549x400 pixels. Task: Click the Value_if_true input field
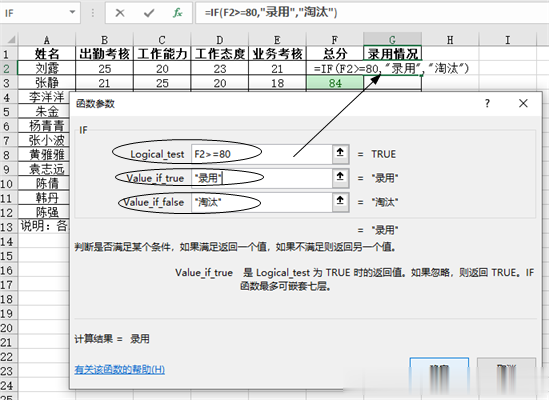click(262, 178)
